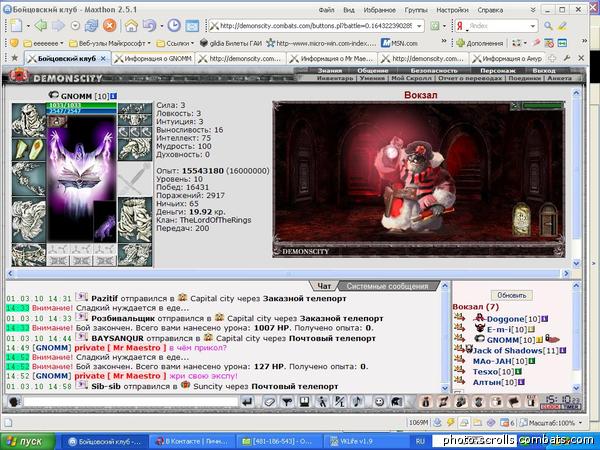
Task: Open the Мой Скролл link
Action: 411,78
